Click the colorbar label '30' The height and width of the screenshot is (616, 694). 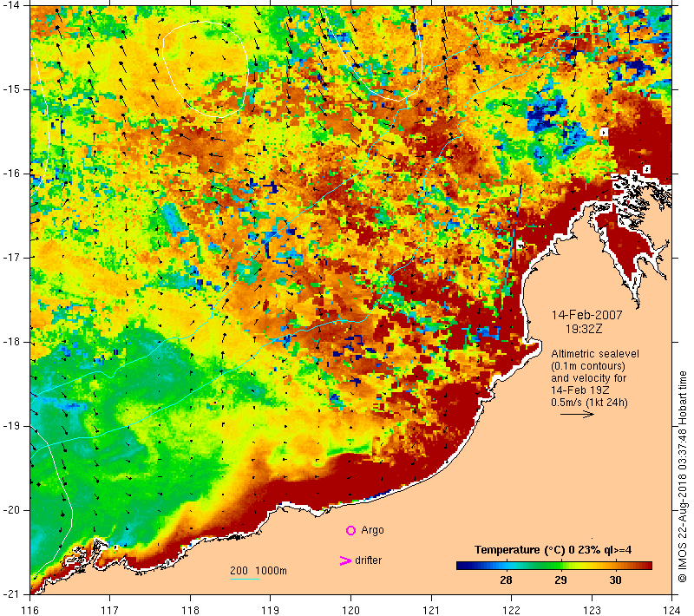point(615,580)
